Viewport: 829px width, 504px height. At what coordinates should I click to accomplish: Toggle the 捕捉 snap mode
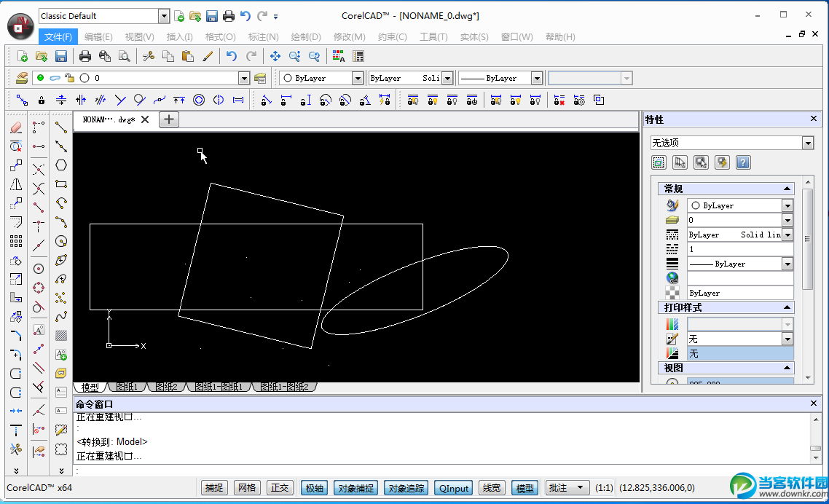coord(214,488)
